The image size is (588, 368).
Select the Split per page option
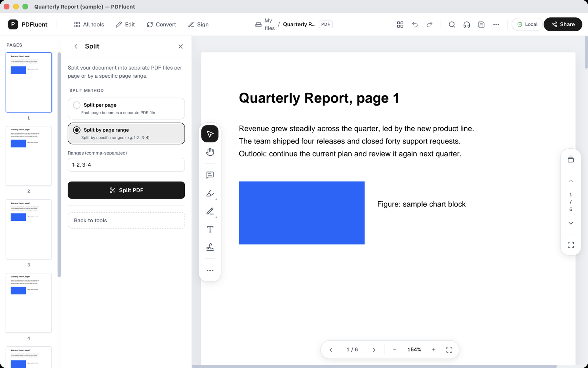[x=126, y=109]
